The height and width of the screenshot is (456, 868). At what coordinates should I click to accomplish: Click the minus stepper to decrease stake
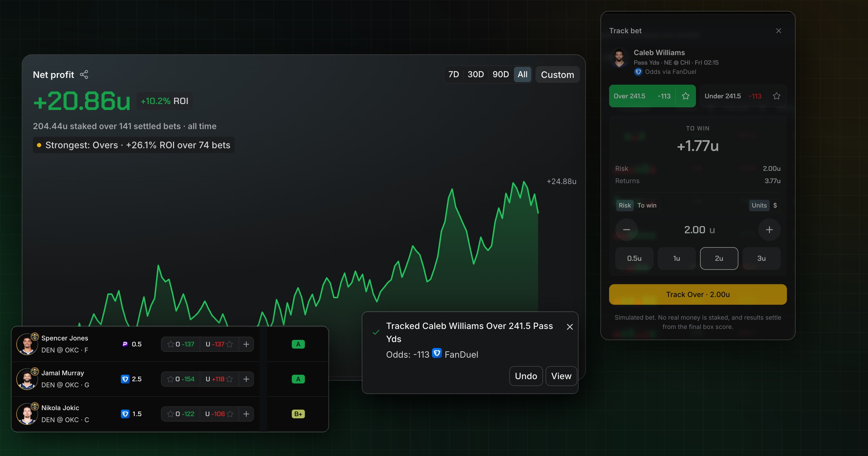[x=626, y=229]
